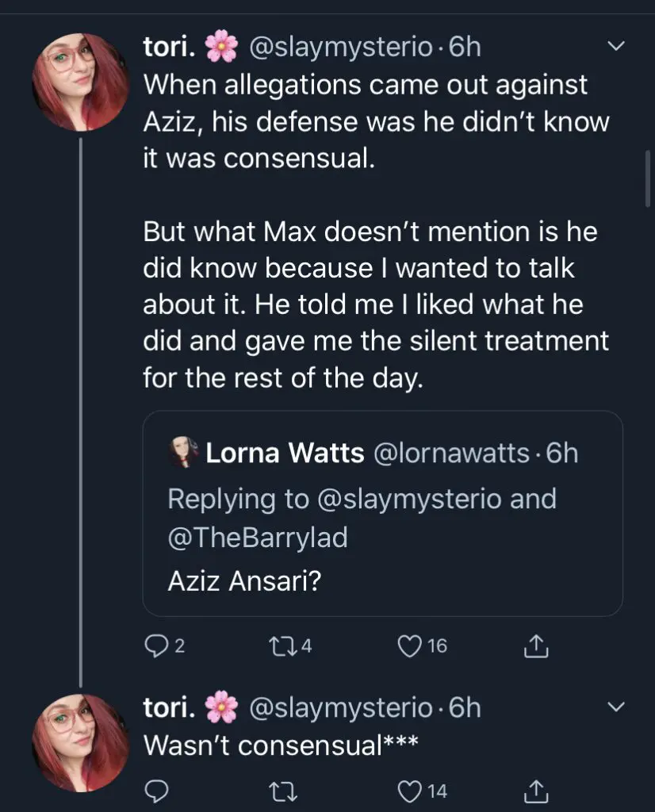Share the "Wasn't consensual" tweet

pyautogui.click(x=535, y=790)
